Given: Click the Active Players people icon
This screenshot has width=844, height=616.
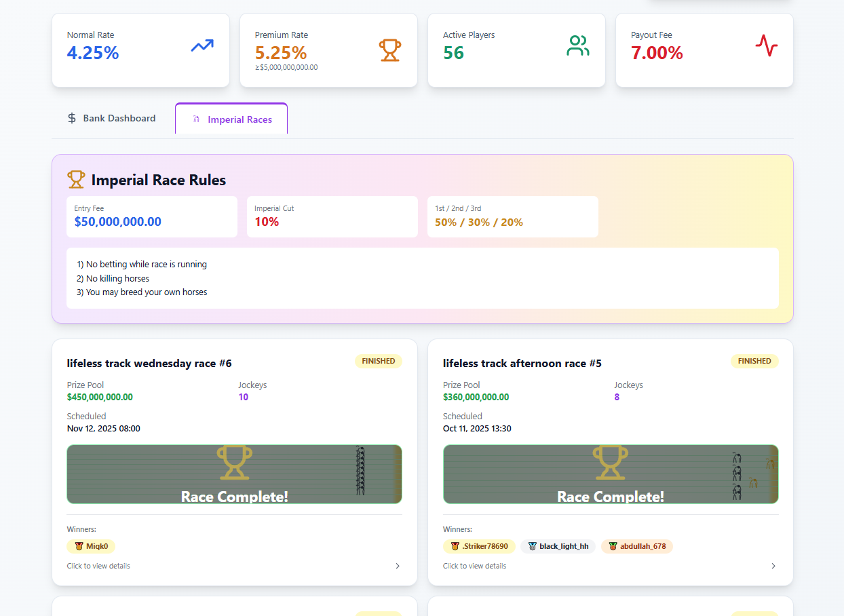Looking at the screenshot, I should point(577,46).
